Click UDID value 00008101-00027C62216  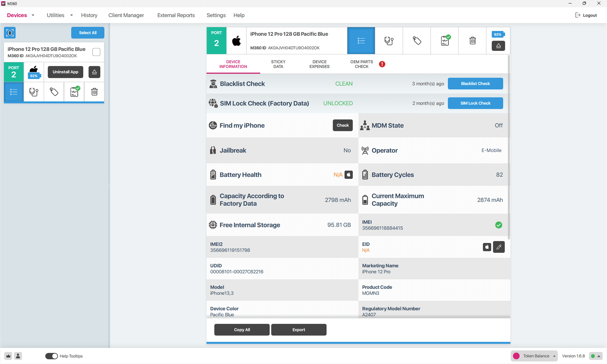[x=237, y=272]
